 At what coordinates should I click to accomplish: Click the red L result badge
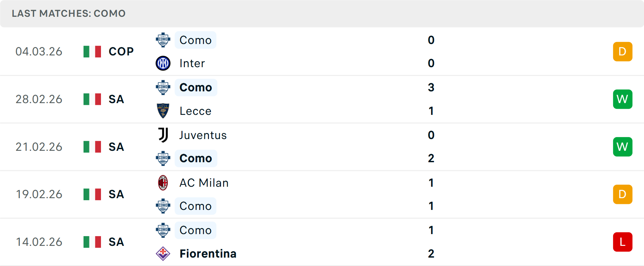tap(623, 242)
